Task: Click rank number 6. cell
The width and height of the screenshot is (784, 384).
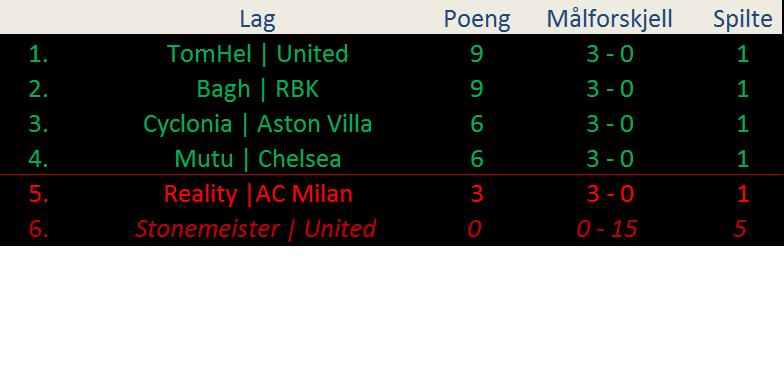Action: (x=38, y=228)
